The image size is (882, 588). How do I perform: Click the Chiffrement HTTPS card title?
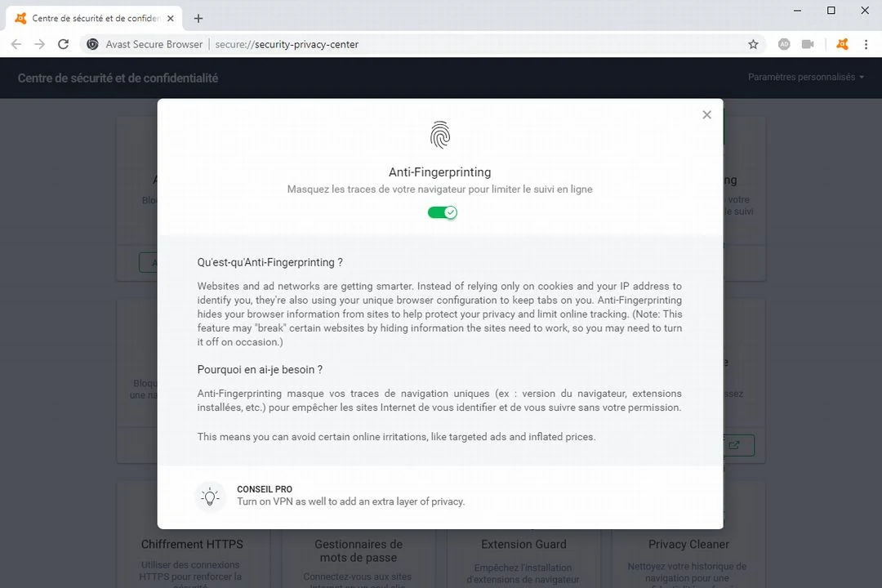(x=192, y=544)
